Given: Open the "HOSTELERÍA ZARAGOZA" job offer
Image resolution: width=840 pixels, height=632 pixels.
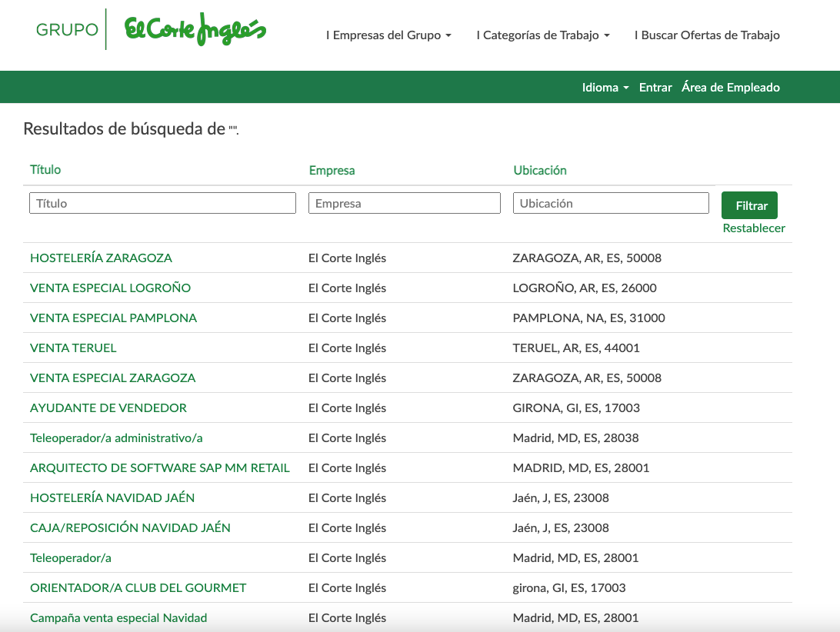Looking at the screenshot, I should pyautogui.click(x=101, y=258).
